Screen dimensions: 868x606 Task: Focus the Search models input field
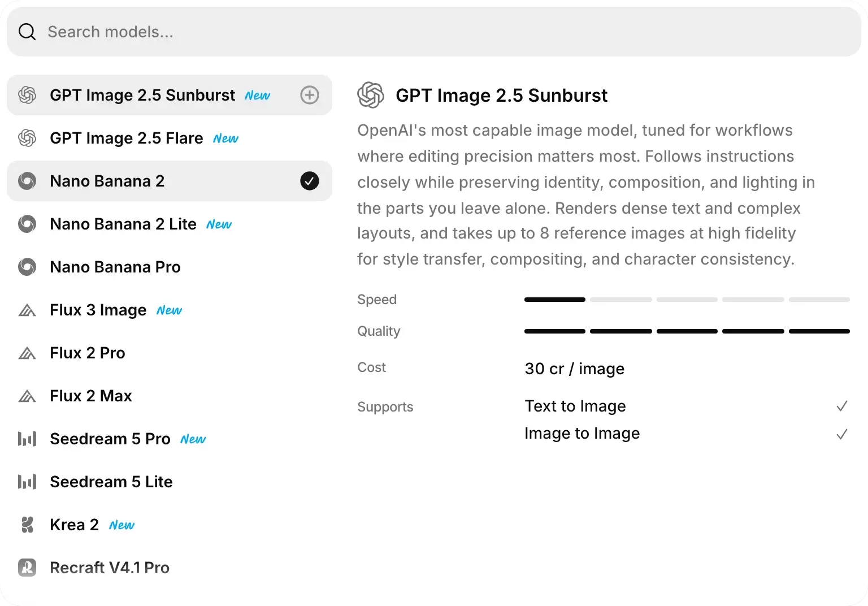434,32
